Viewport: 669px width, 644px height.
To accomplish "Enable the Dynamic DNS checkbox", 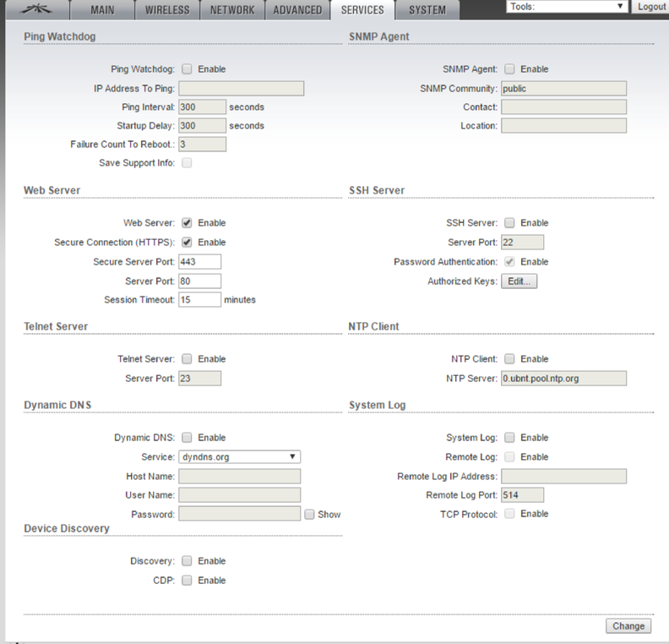I will (187, 438).
